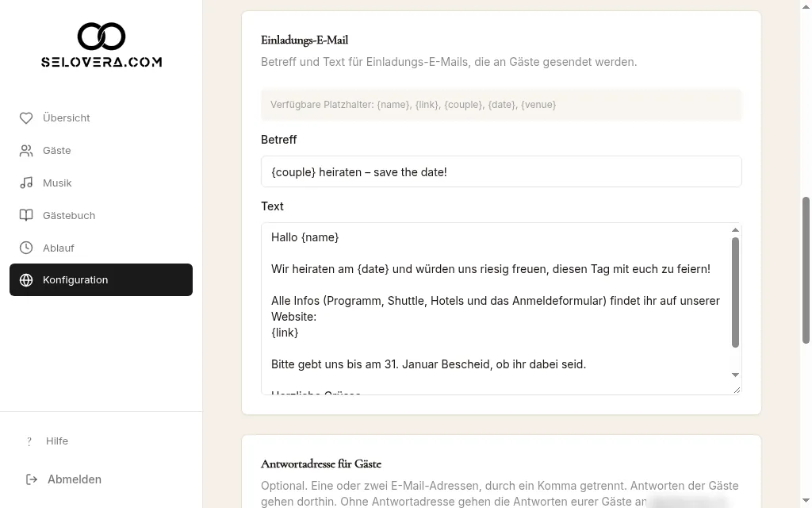Select the Konfiguration menu item
This screenshot has width=812, height=508.
tap(101, 280)
